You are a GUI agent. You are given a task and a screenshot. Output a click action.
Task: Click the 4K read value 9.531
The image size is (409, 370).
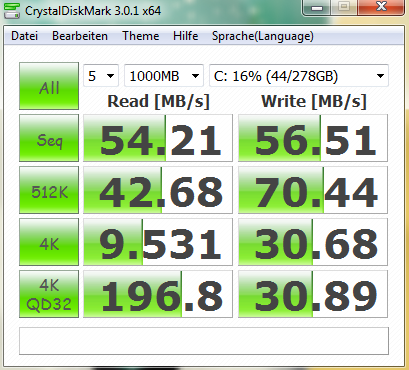point(158,242)
